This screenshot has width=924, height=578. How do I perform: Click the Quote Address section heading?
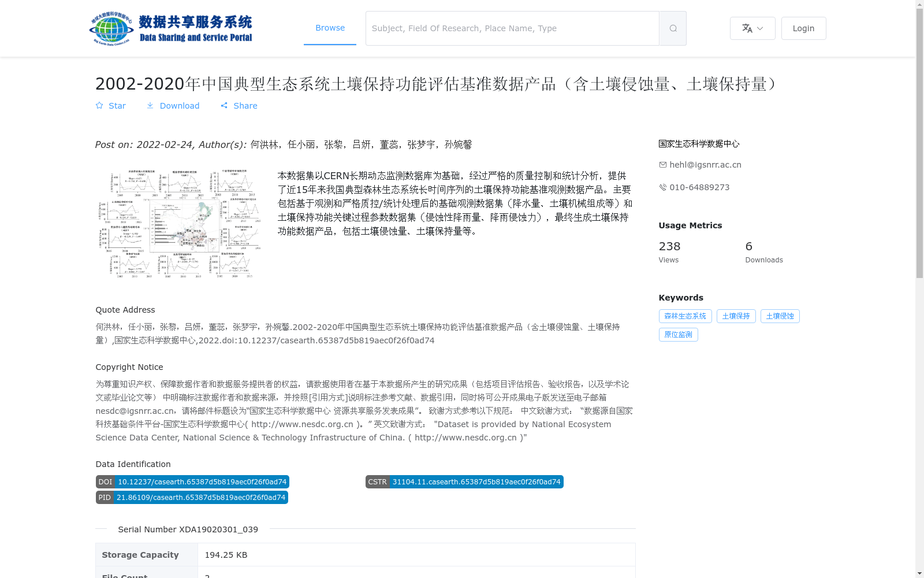(125, 310)
